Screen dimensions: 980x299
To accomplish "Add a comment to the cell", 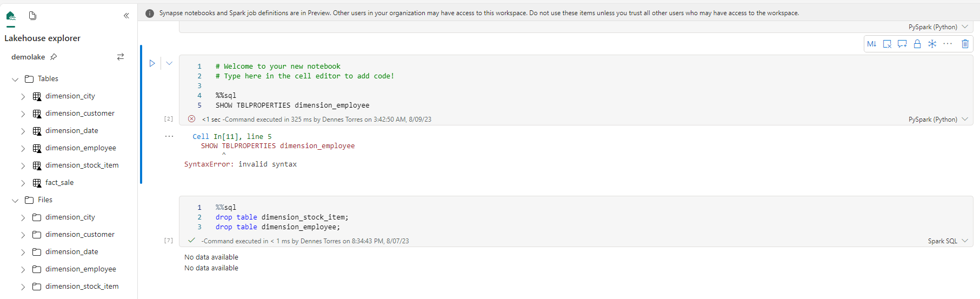I will [902, 44].
